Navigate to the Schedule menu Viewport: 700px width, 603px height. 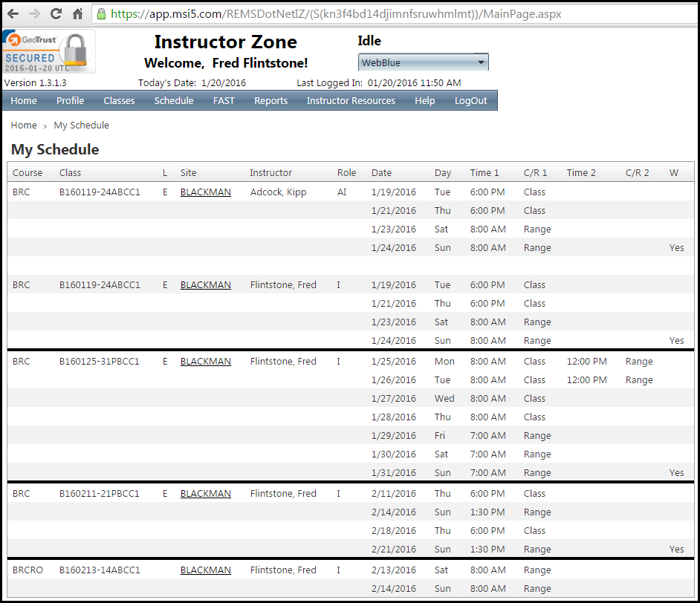point(173,100)
